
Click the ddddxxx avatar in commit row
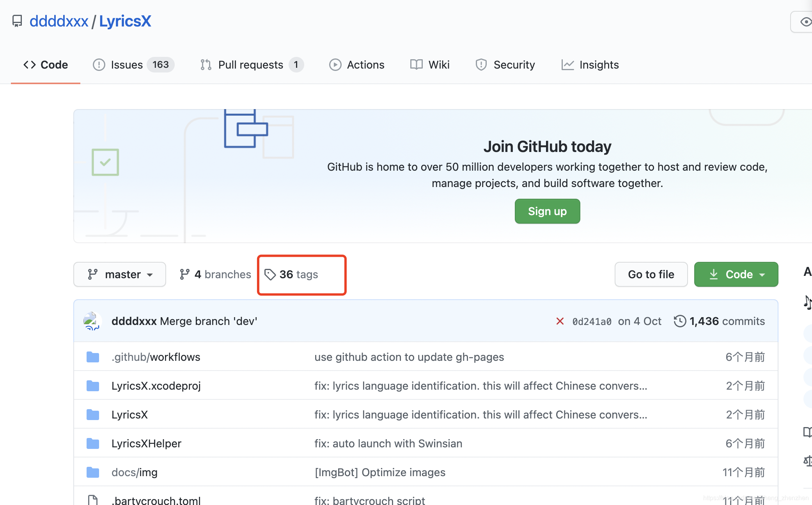click(92, 321)
